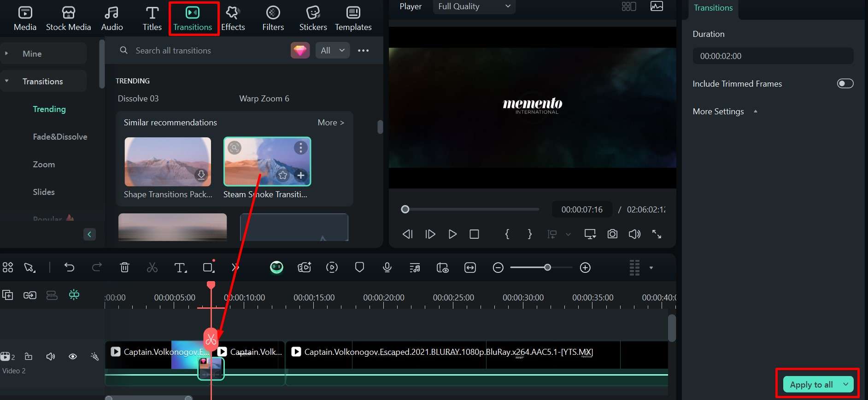This screenshot has width=868, height=400.
Task: Delete the selected clip with trash icon
Action: 124,267
